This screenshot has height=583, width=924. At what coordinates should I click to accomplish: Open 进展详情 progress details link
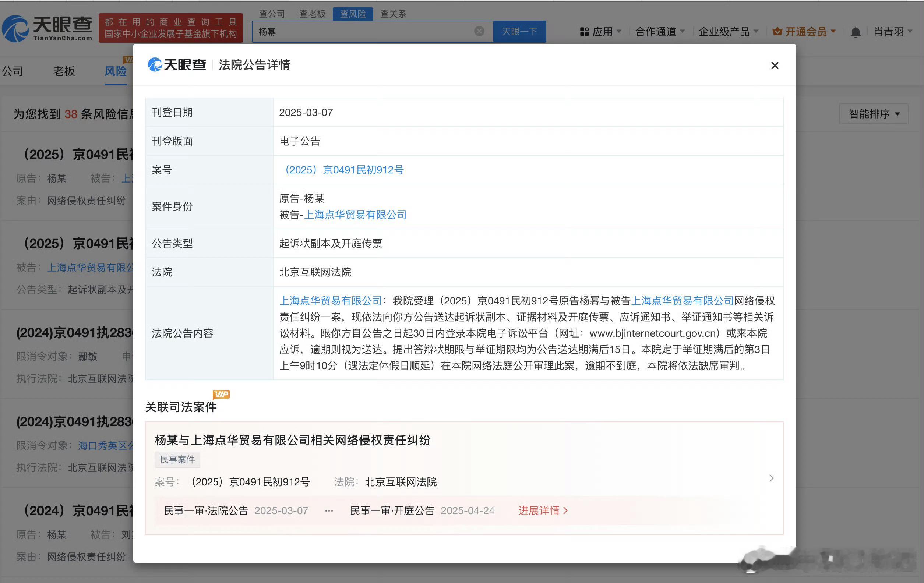543,510
